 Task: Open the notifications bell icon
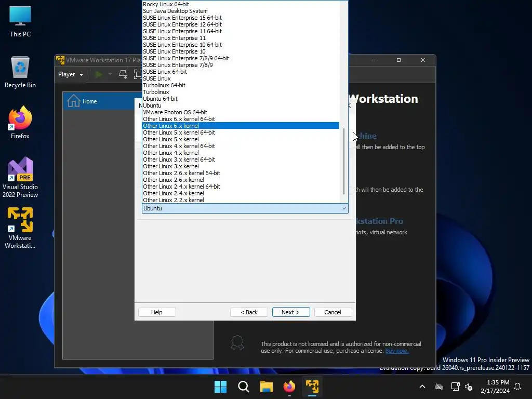point(518,387)
